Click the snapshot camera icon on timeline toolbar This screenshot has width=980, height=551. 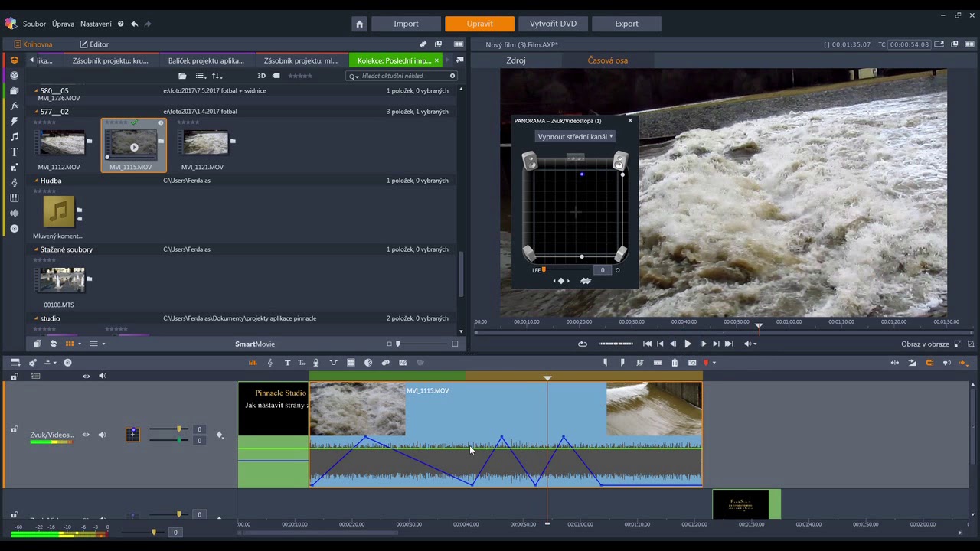coord(692,363)
